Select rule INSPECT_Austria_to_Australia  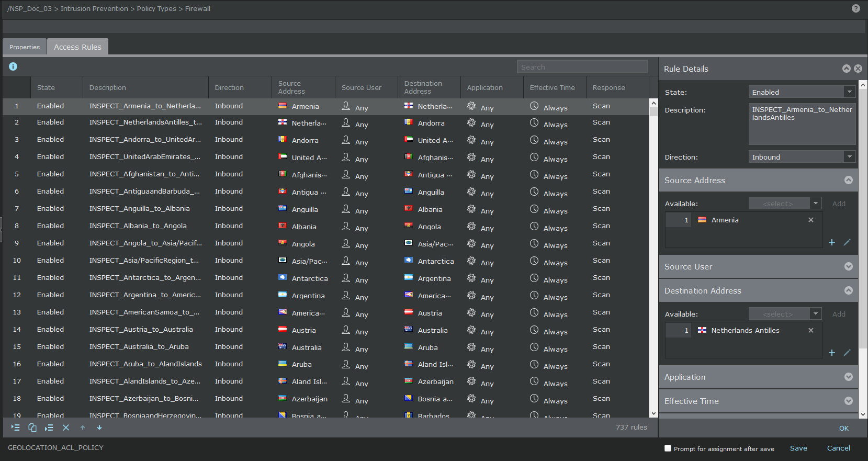141,329
